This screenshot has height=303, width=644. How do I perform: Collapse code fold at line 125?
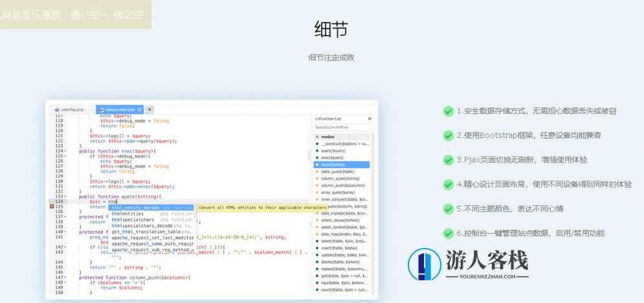[x=65, y=156]
